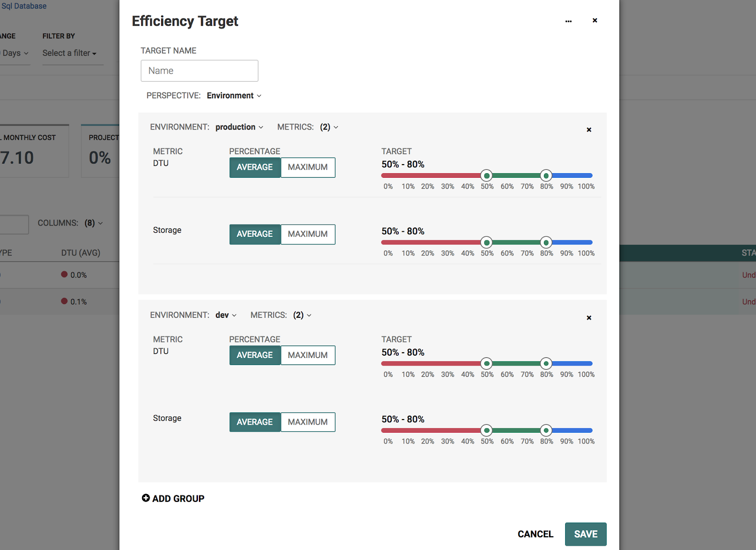Viewport: 756px width, 550px height.
Task: Expand Metrics dropdown for dev group
Action: point(302,315)
